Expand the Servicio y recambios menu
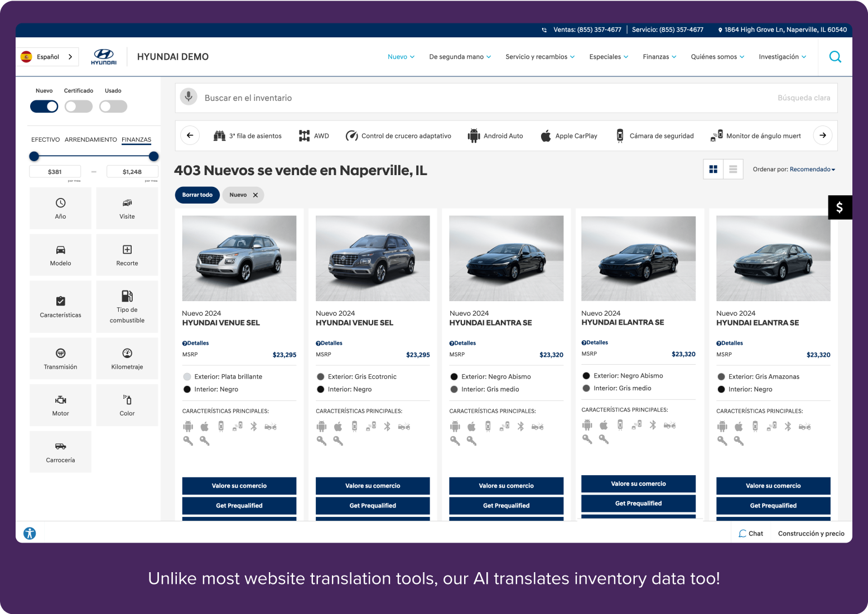868x614 pixels. [540, 57]
